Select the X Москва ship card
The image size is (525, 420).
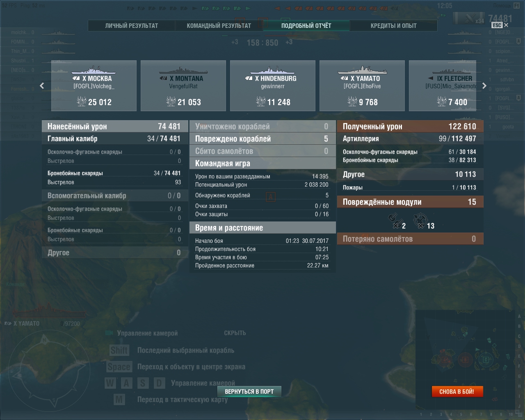click(94, 86)
